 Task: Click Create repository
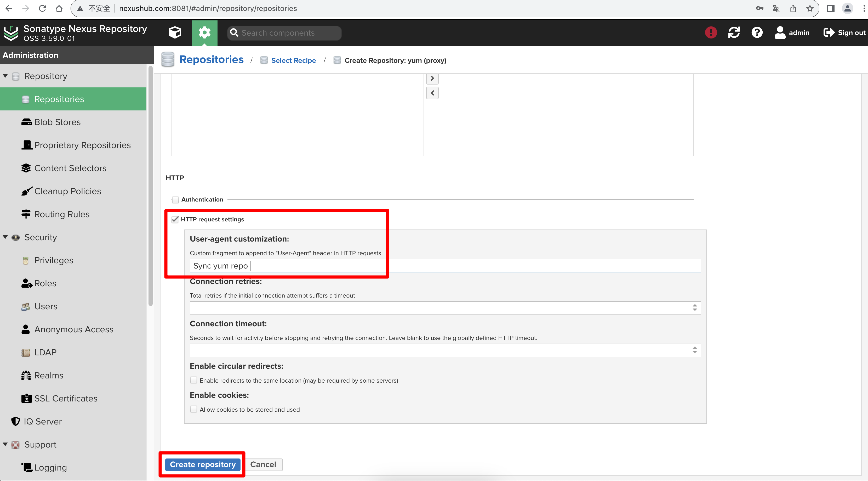pyautogui.click(x=203, y=464)
